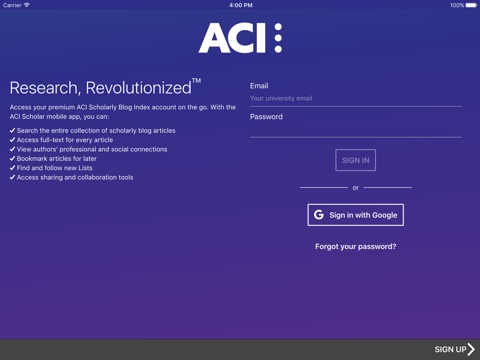Select the Password field label

[266, 117]
